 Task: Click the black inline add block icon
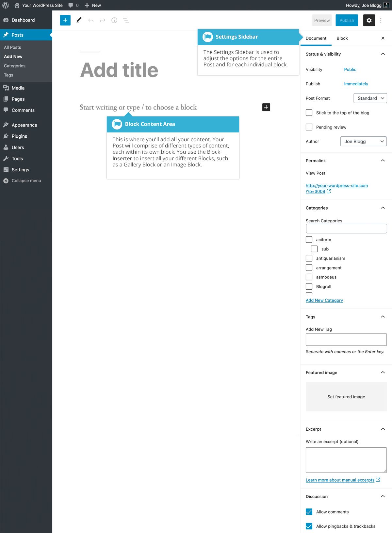tap(266, 107)
